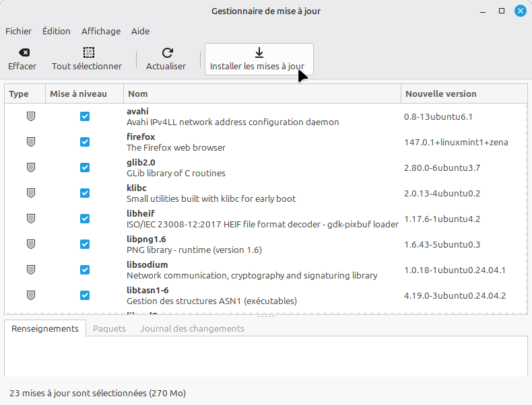
Task: Click the Effacer clear icon
Action: tap(22, 52)
